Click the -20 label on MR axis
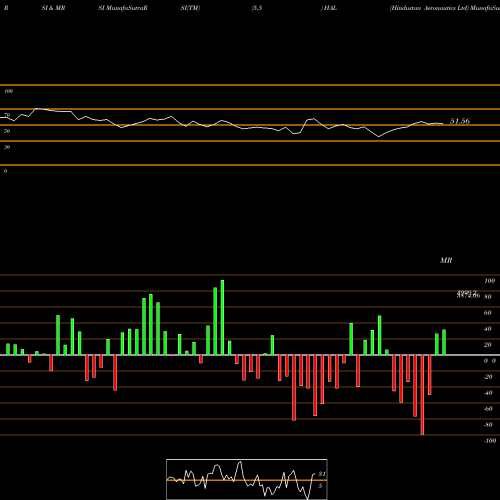 click(x=488, y=377)
